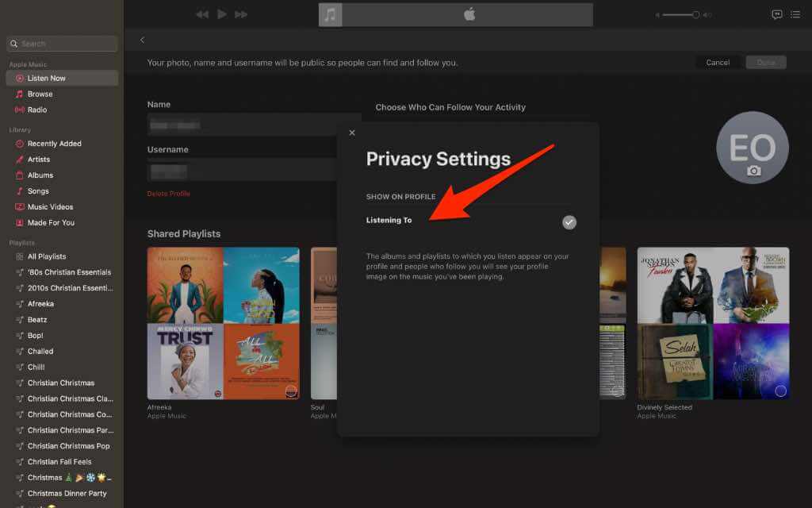Toggle the Listening To checkmark
812x508 pixels.
(x=569, y=222)
